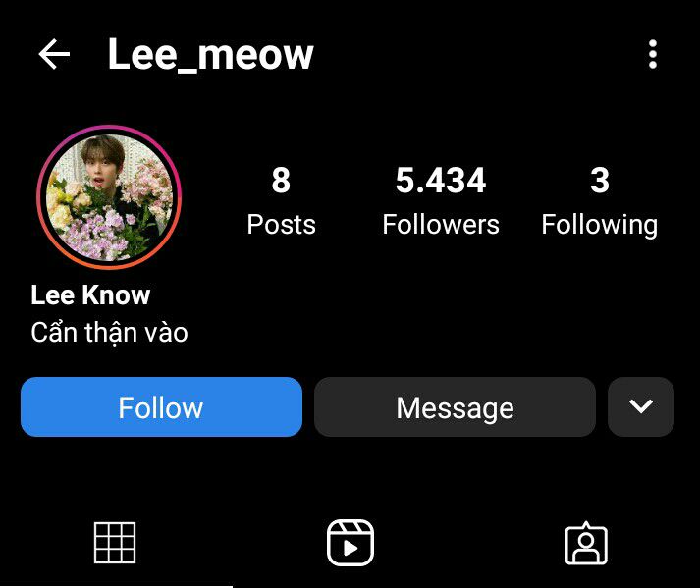
Task: Tap the 8 posts number
Action: 281,181
